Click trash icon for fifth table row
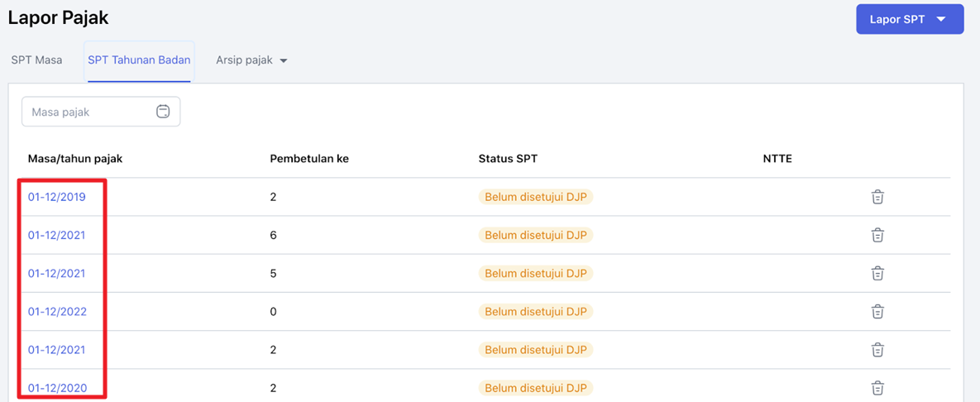The width and height of the screenshot is (980, 402). (877, 350)
